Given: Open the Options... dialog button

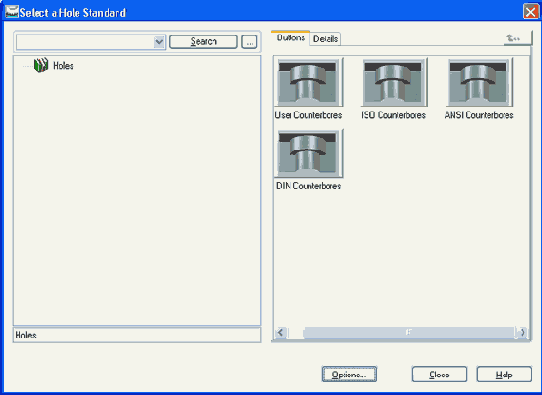Looking at the screenshot, I should point(349,375).
